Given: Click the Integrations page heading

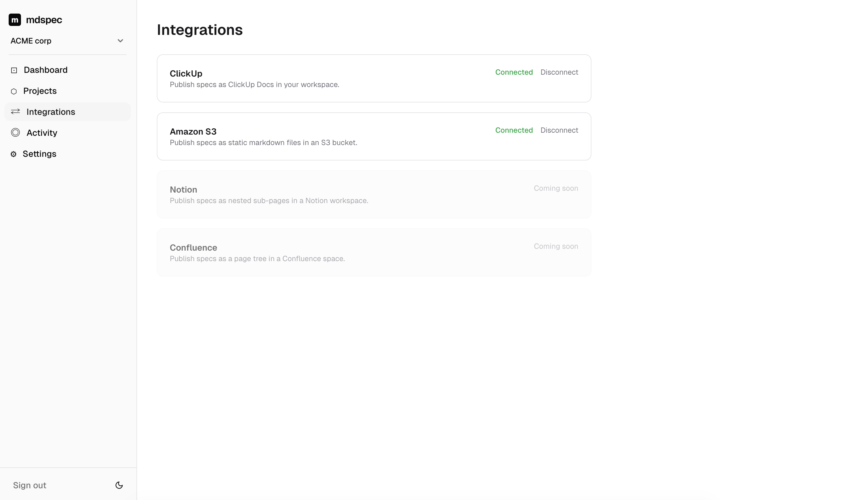Looking at the screenshot, I should (x=199, y=30).
